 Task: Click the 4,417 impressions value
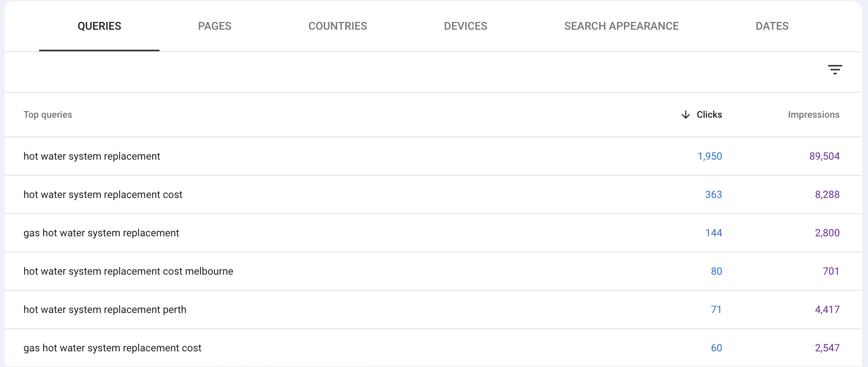click(827, 309)
